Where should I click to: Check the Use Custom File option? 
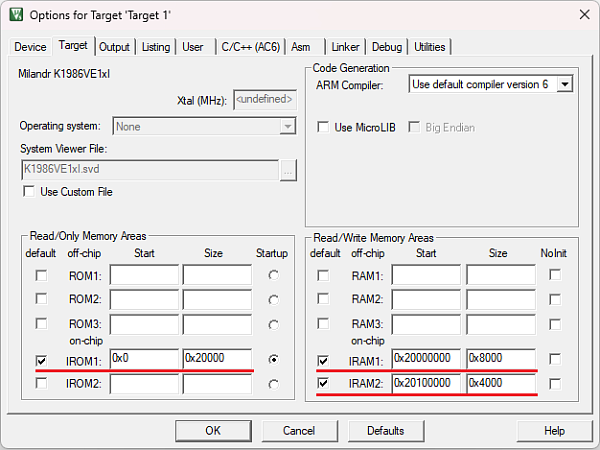coord(28,192)
